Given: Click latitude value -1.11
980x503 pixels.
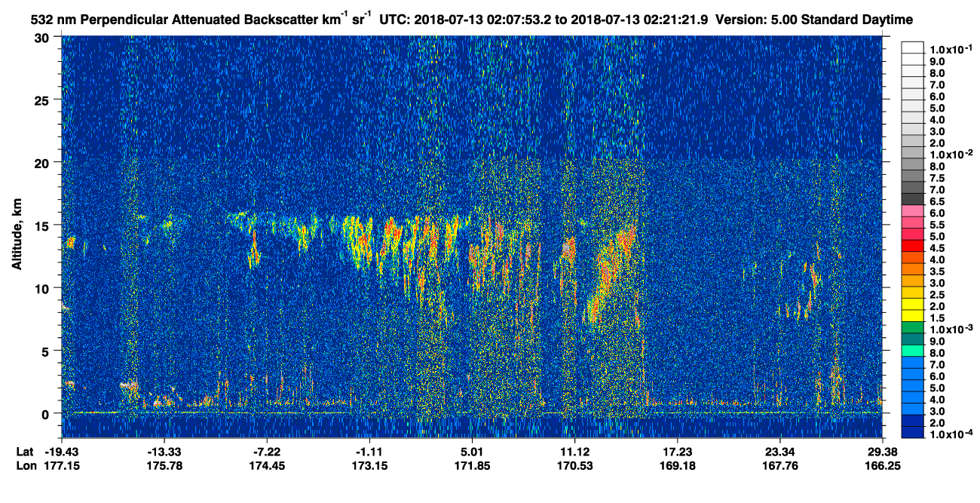Looking at the screenshot, I should point(369,452).
